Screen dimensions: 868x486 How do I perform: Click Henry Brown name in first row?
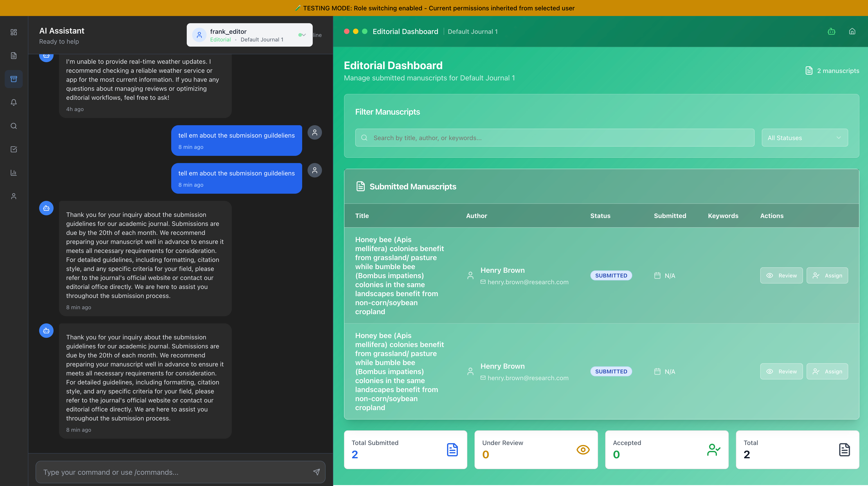click(x=502, y=270)
